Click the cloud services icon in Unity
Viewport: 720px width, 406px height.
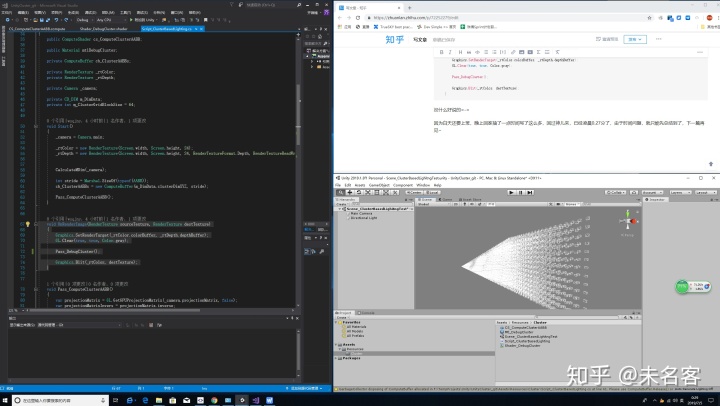pyautogui.click(x=634, y=192)
